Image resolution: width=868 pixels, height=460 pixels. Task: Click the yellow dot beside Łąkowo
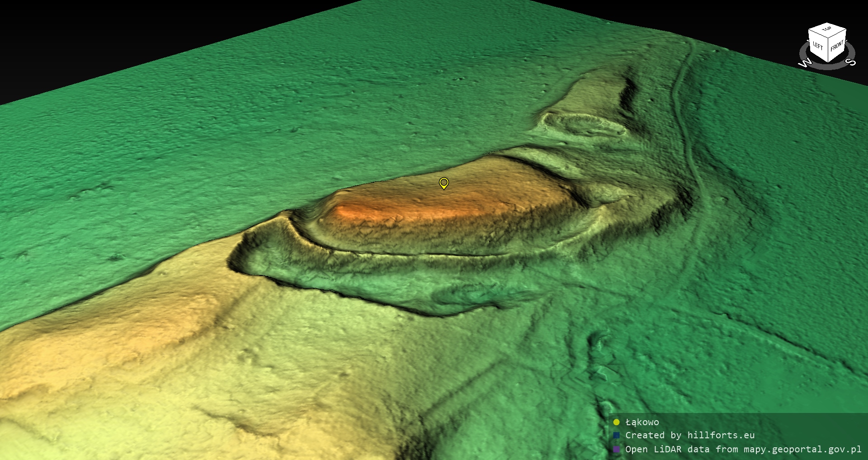(616, 422)
